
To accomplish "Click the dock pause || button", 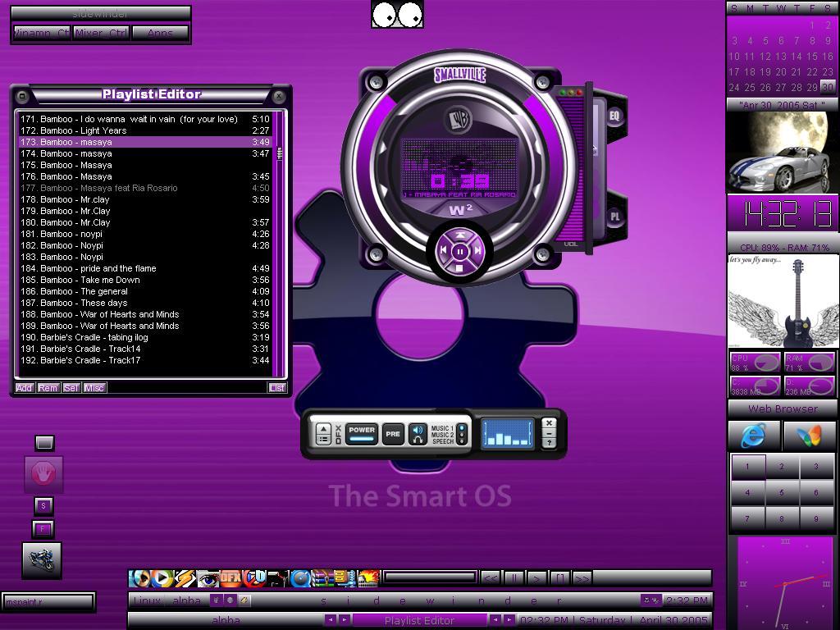I will pyautogui.click(x=514, y=577).
